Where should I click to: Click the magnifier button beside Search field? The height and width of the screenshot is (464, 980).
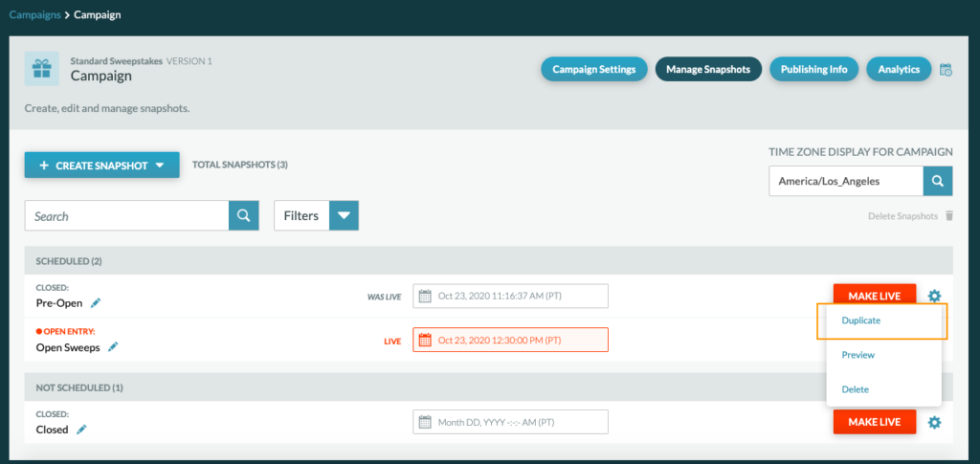(244, 216)
